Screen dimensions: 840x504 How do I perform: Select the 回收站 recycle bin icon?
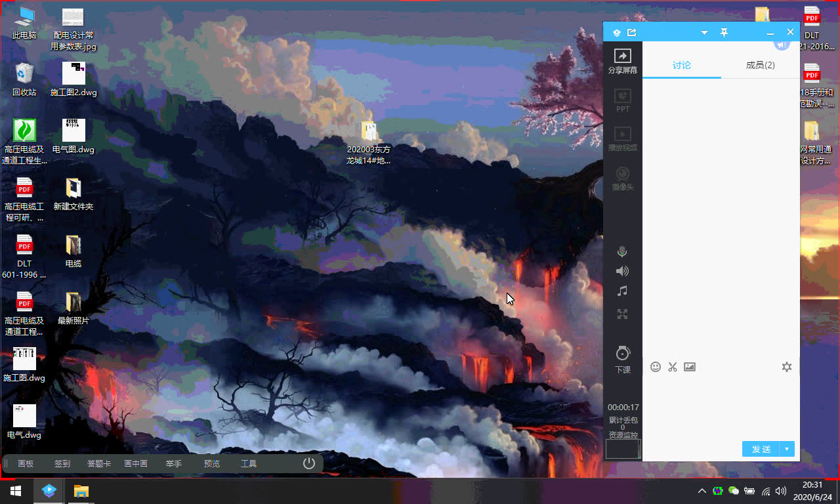click(24, 80)
